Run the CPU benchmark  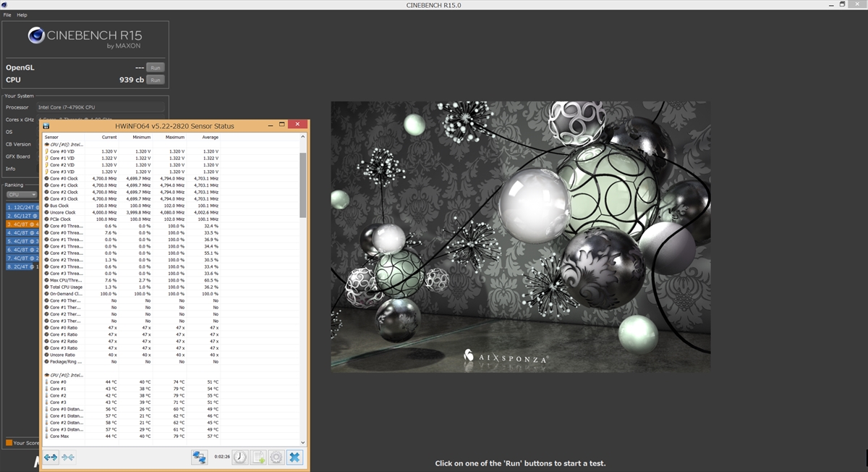[x=156, y=80]
